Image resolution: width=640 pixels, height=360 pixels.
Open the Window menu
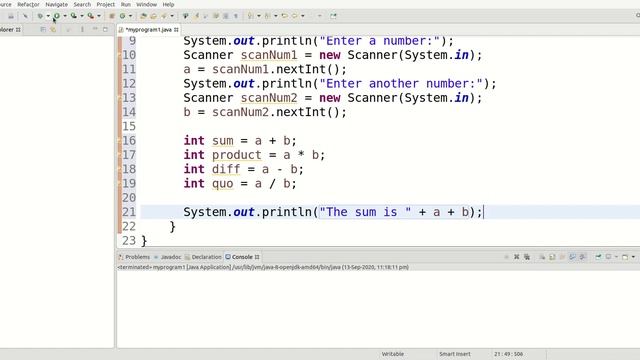click(x=146, y=4)
